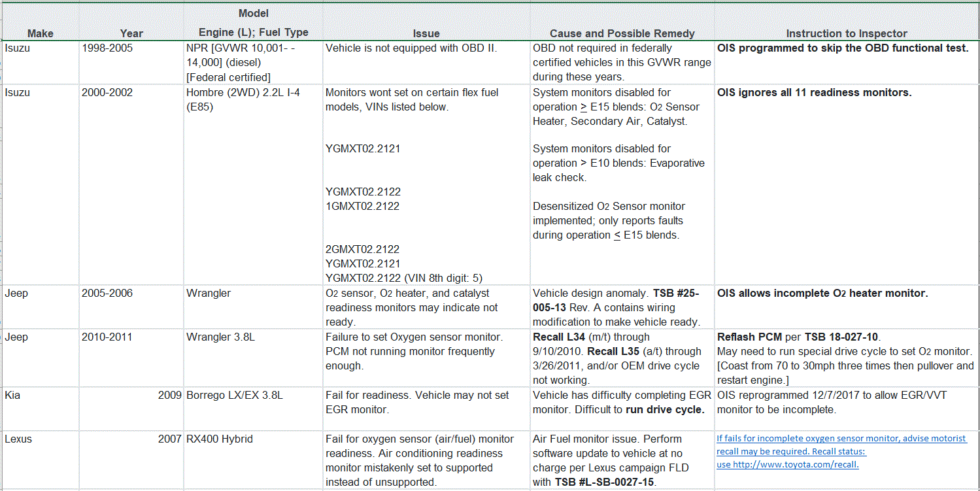Click the "Borrego LX/EX 3.8L" model cell

click(x=253, y=409)
